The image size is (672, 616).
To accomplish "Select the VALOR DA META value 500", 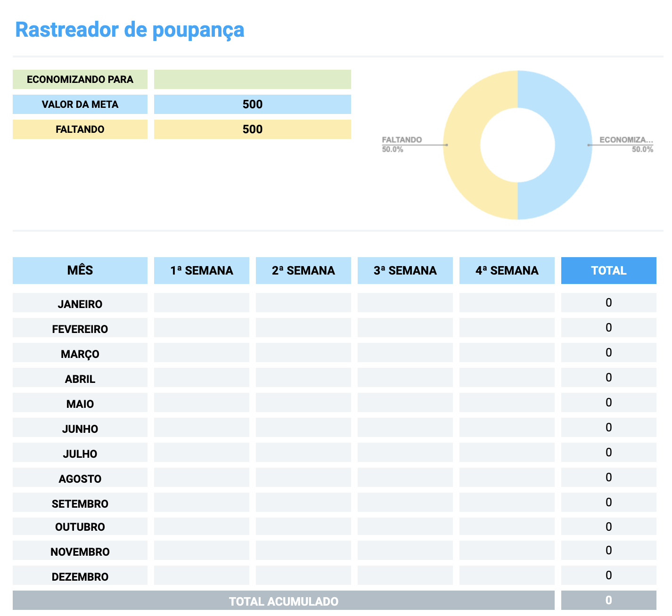I will 253,104.
